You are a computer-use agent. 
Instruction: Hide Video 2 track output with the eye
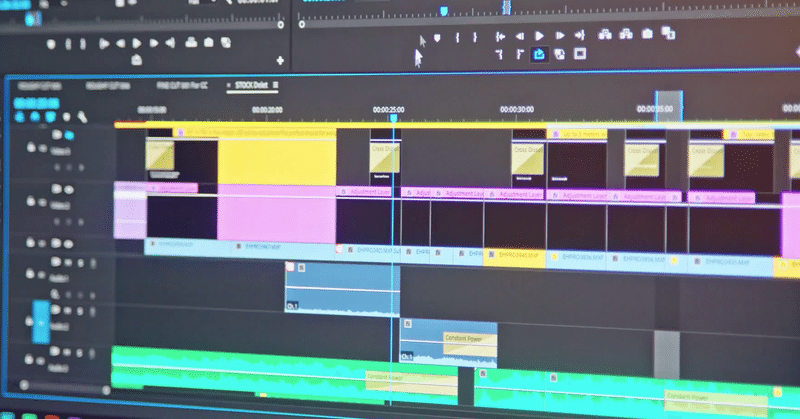(69, 189)
